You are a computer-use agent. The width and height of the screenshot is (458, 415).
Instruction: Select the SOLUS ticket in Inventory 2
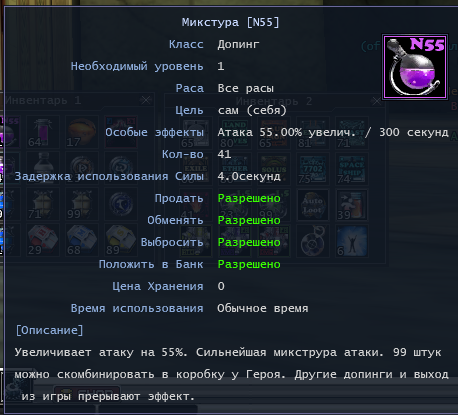point(274,170)
